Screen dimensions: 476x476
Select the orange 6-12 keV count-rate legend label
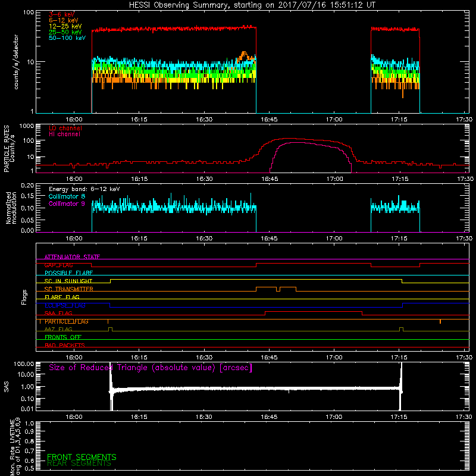[64, 20]
